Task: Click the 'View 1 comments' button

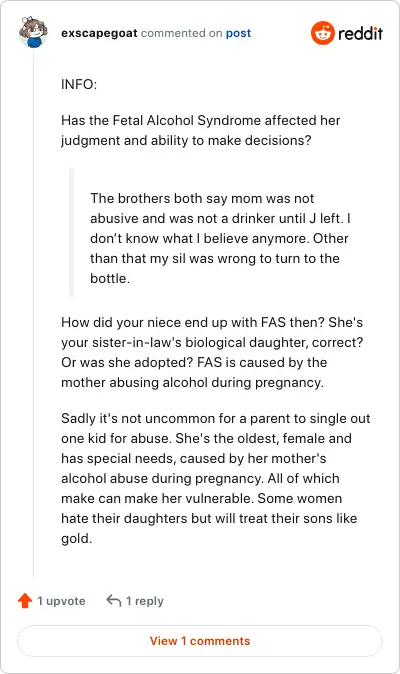Action: 200,641
